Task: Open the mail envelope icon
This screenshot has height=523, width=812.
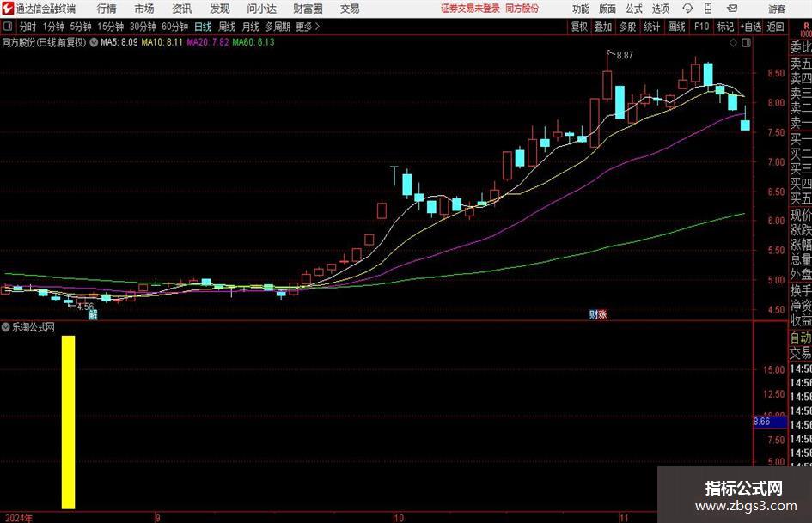Action: [x=732, y=9]
